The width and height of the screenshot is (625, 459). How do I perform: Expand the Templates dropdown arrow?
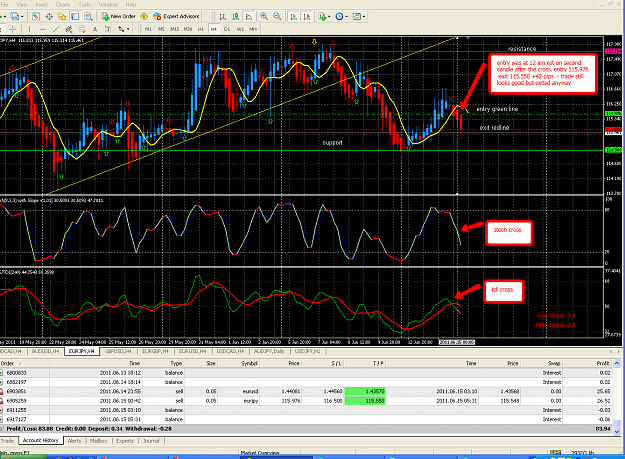(364, 16)
